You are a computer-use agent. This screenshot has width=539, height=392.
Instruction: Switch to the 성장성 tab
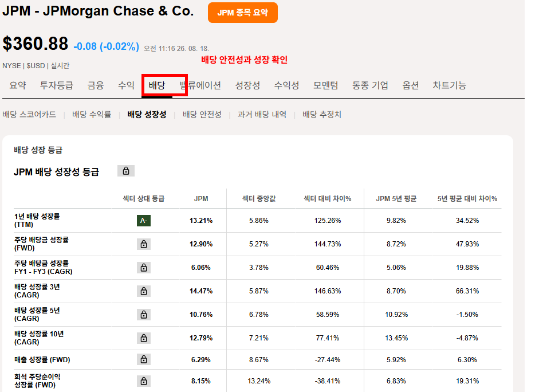[x=247, y=85]
